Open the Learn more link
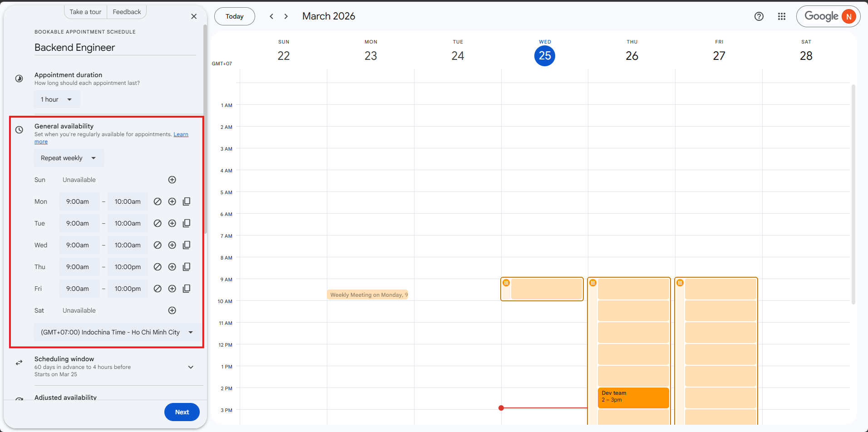The image size is (868, 432). click(181, 134)
